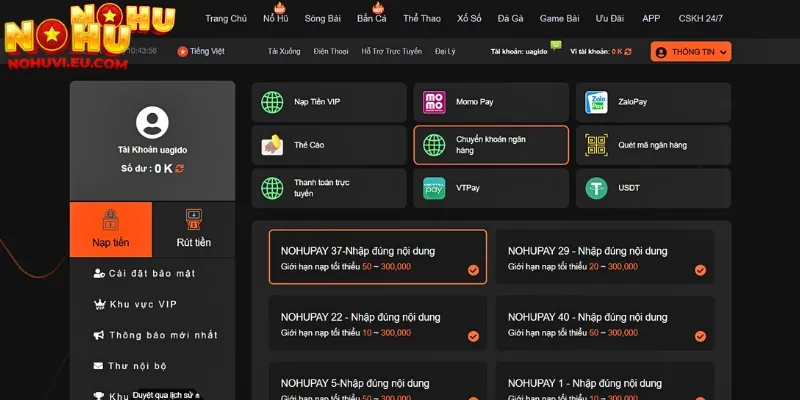The width and height of the screenshot is (800, 400).
Task: Select Tiếng Việt language
Action: [x=207, y=52]
